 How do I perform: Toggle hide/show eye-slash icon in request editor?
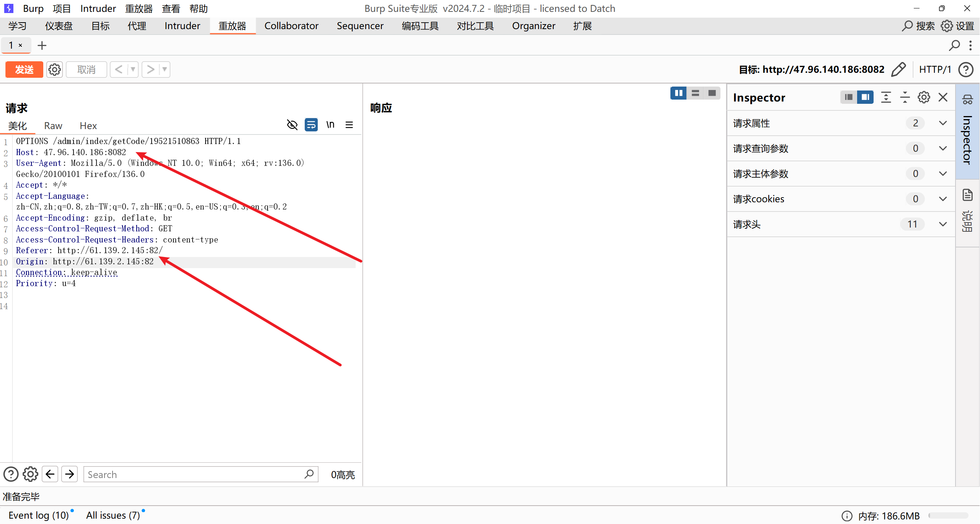tap(292, 125)
